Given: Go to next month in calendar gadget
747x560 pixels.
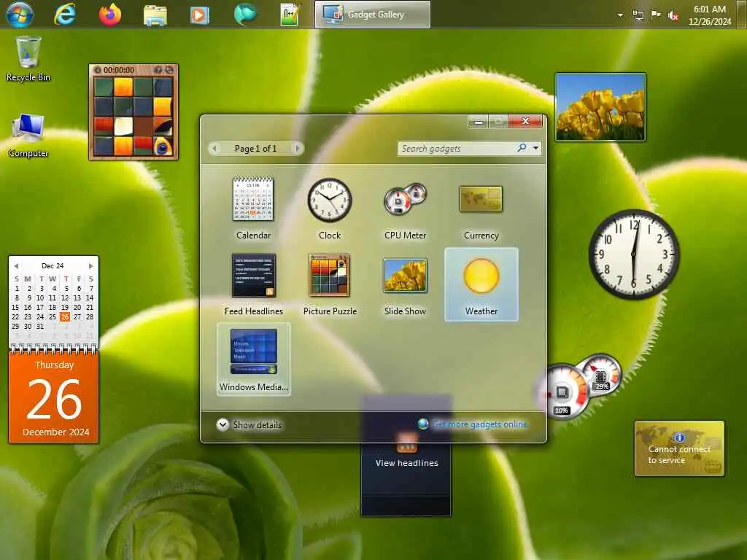Looking at the screenshot, I should [90, 265].
